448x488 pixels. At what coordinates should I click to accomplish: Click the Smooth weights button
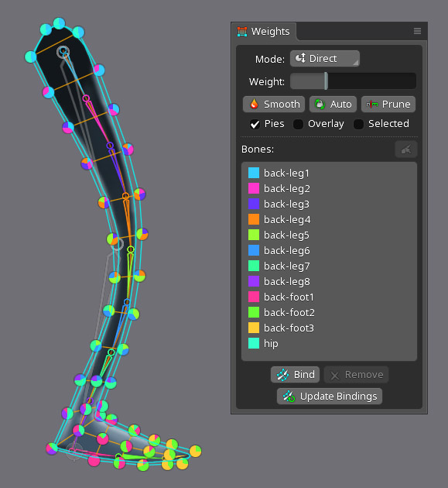274,105
